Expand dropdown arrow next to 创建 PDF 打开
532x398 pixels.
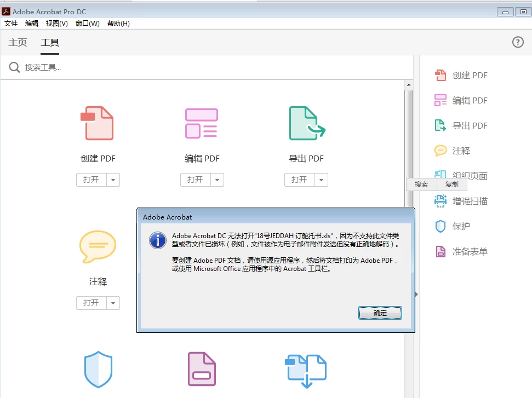tap(113, 180)
